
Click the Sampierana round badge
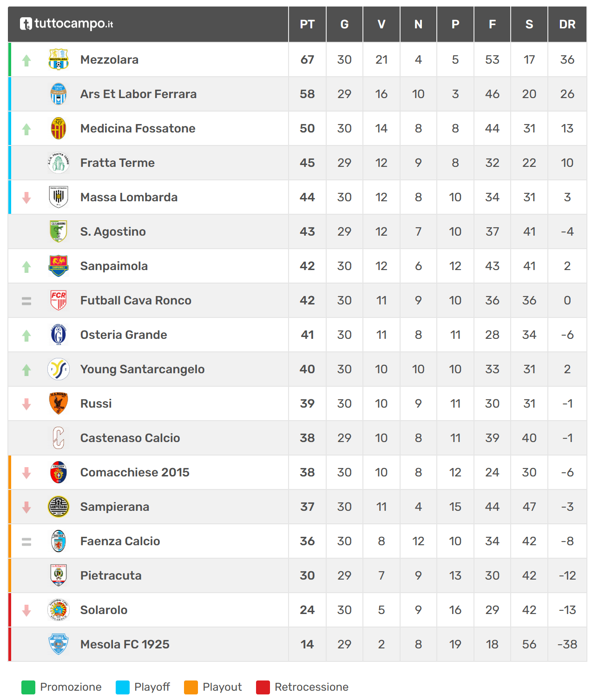pyautogui.click(x=59, y=507)
